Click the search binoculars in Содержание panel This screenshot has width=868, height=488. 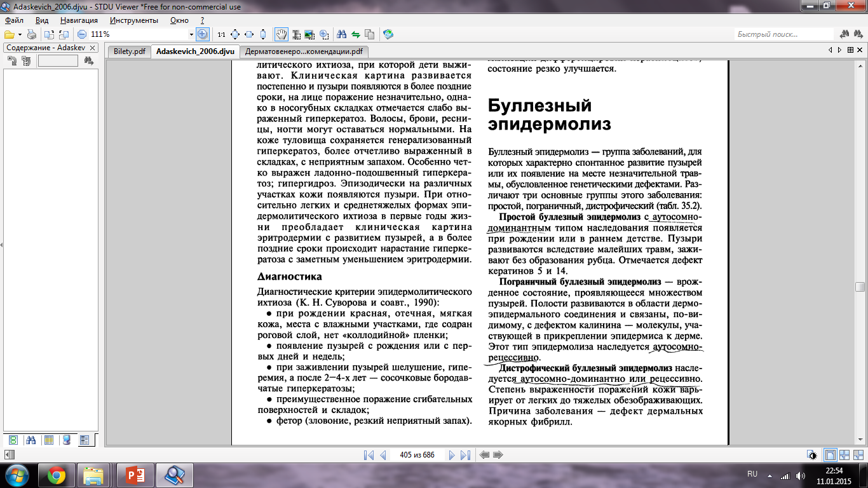(89, 61)
